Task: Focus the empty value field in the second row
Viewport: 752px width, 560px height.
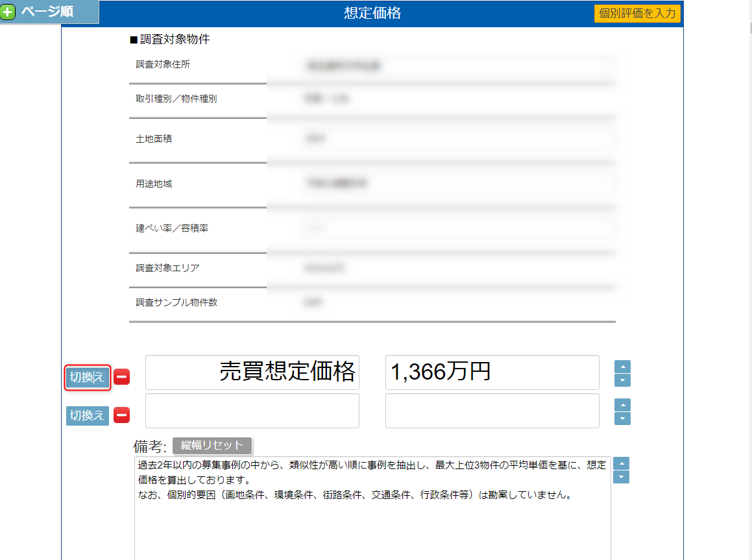Action: click(492, 411)
